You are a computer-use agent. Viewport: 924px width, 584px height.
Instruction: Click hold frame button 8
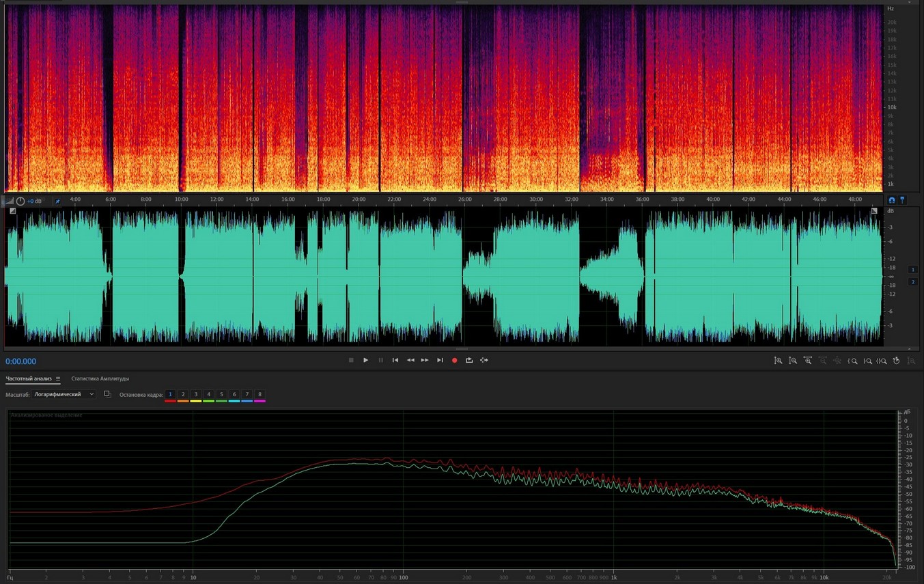260,395
